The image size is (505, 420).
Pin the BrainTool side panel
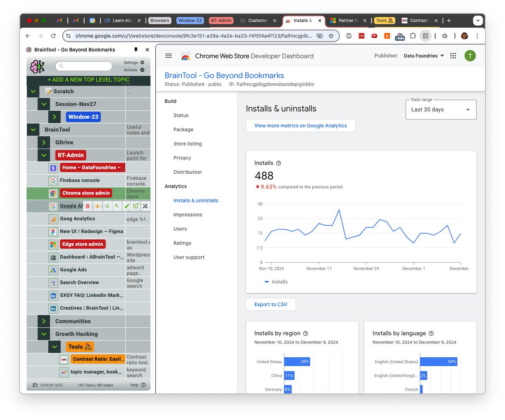(136, 50)
